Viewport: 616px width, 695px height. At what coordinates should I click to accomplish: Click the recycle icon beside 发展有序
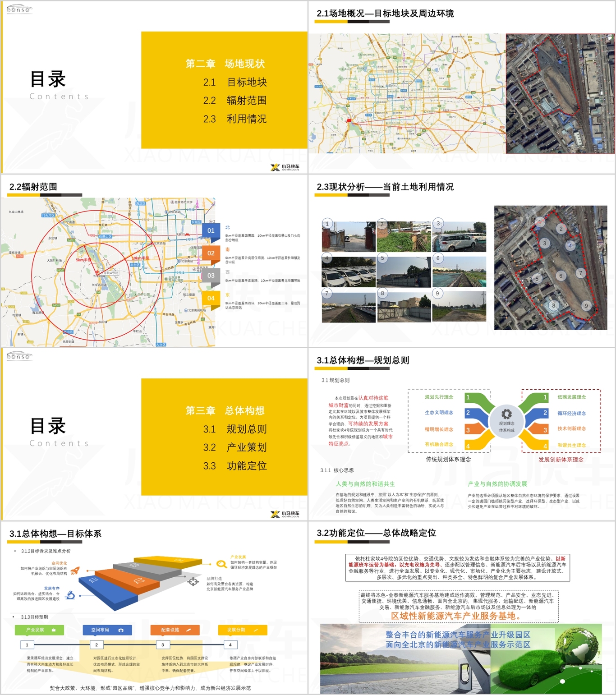click(x=70, y=595)
